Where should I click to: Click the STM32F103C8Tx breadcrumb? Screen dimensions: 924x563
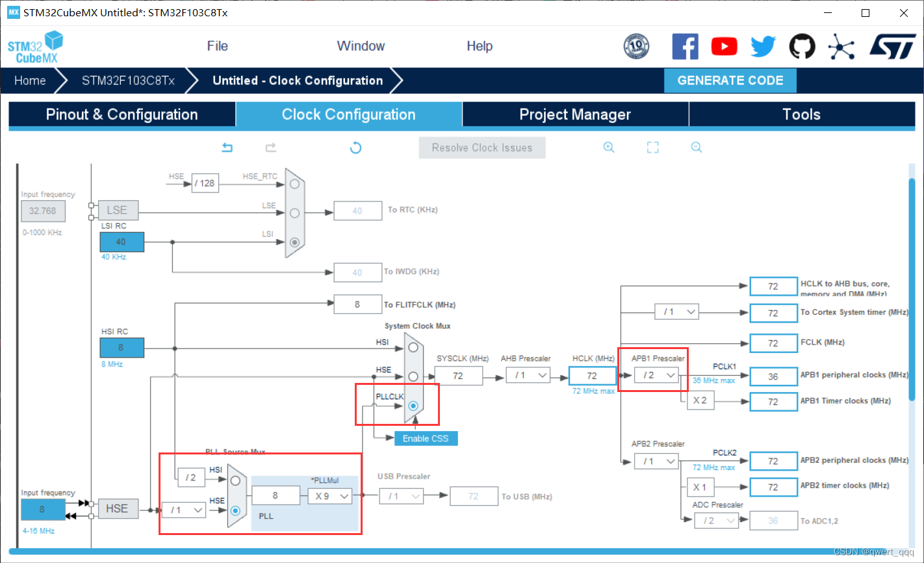point(128,81)
